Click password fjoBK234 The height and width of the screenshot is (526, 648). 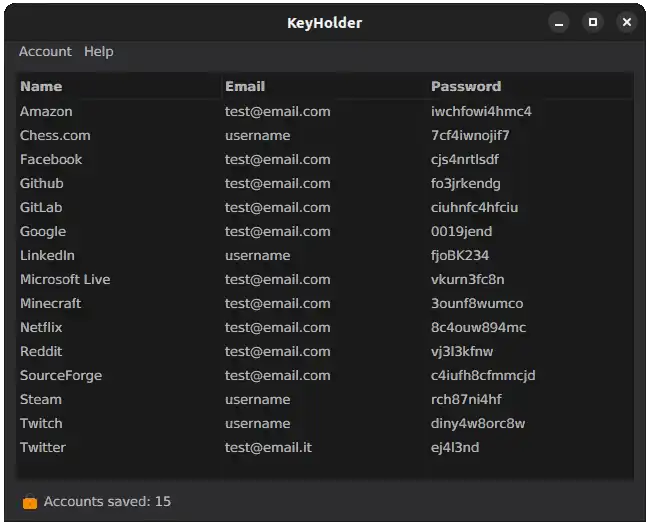click(460, 255)
